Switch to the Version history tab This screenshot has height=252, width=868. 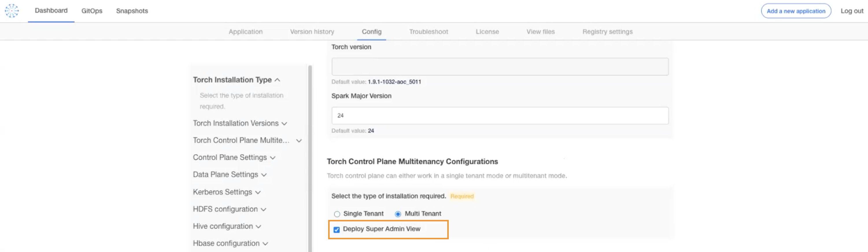(x=312, y=32)
